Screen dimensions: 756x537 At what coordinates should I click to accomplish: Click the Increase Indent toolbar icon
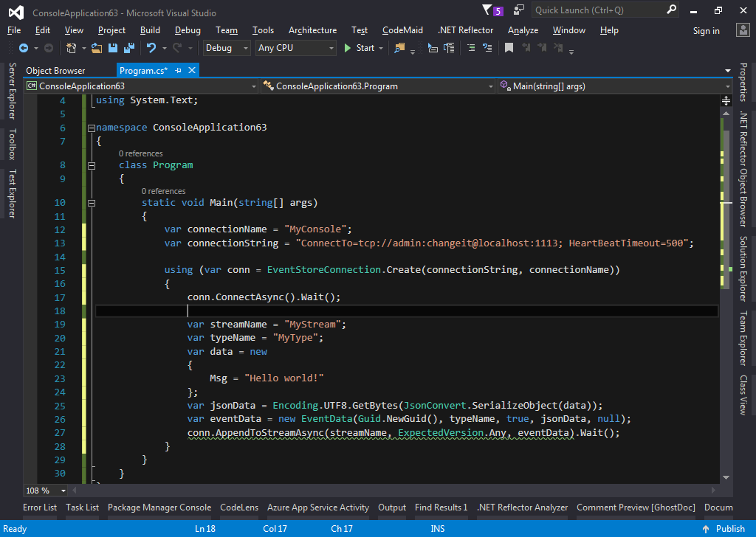point(449,48)
